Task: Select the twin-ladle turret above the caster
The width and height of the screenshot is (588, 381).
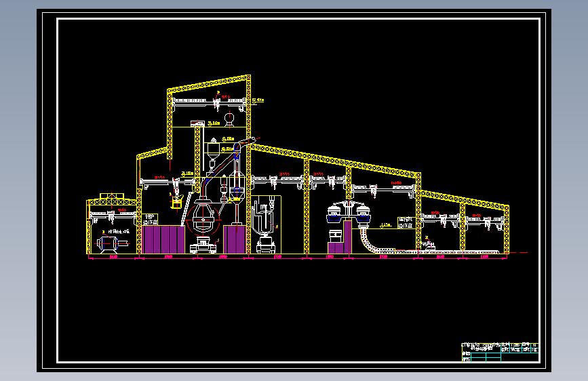Action: [349, 214]
